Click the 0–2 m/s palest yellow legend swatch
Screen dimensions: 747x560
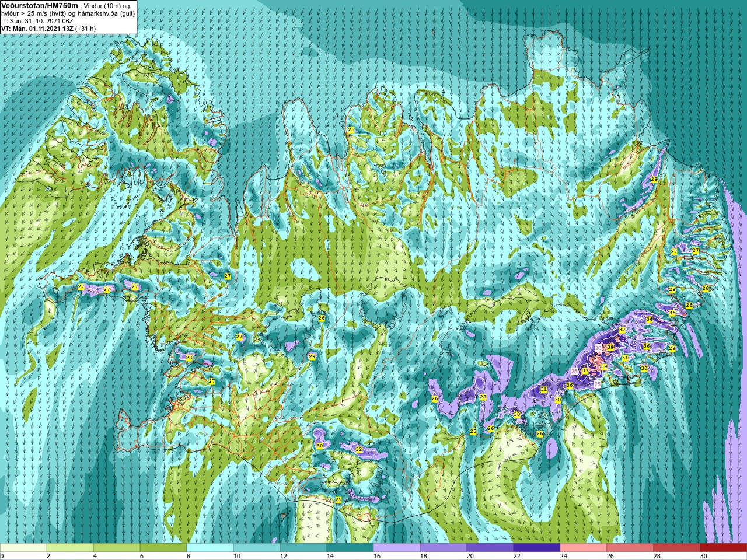pos(23,548)
